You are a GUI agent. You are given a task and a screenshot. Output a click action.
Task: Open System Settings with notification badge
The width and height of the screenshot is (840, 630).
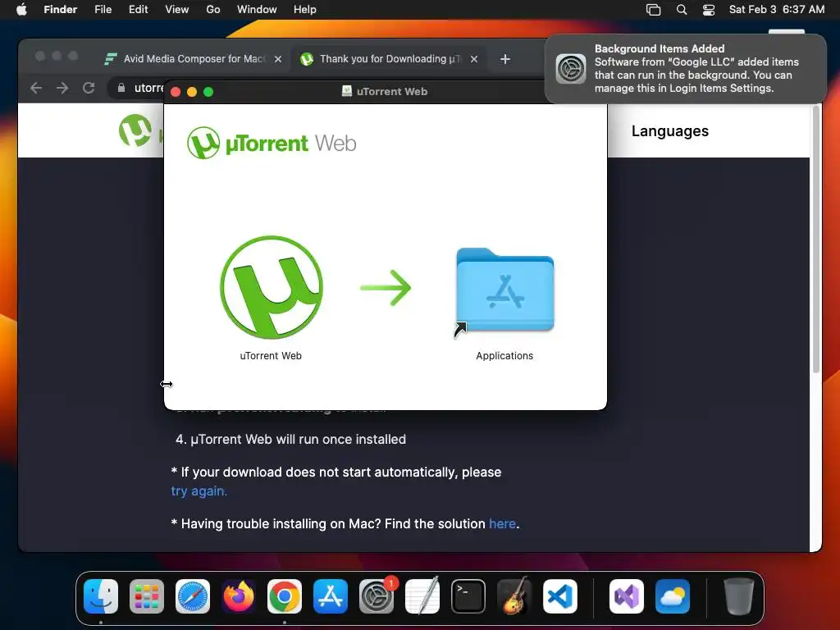[x=377, y=596]
